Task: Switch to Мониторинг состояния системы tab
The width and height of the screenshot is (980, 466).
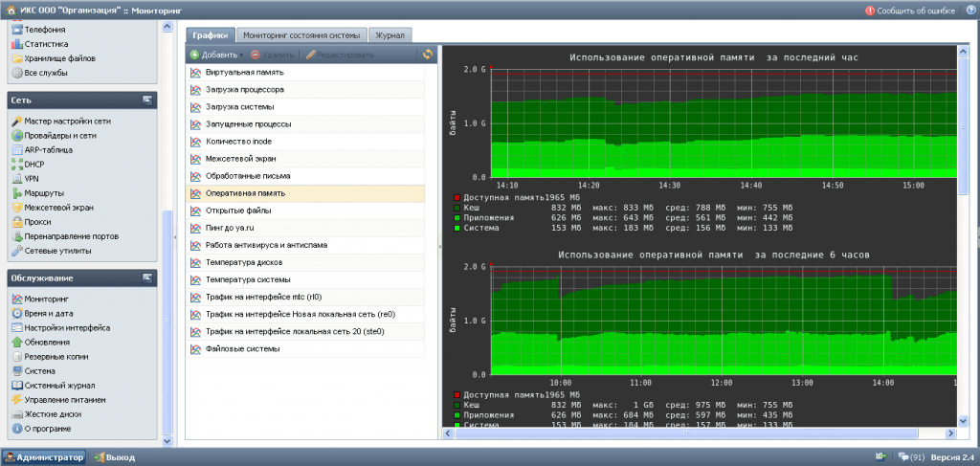Action: tap(301, 35)
